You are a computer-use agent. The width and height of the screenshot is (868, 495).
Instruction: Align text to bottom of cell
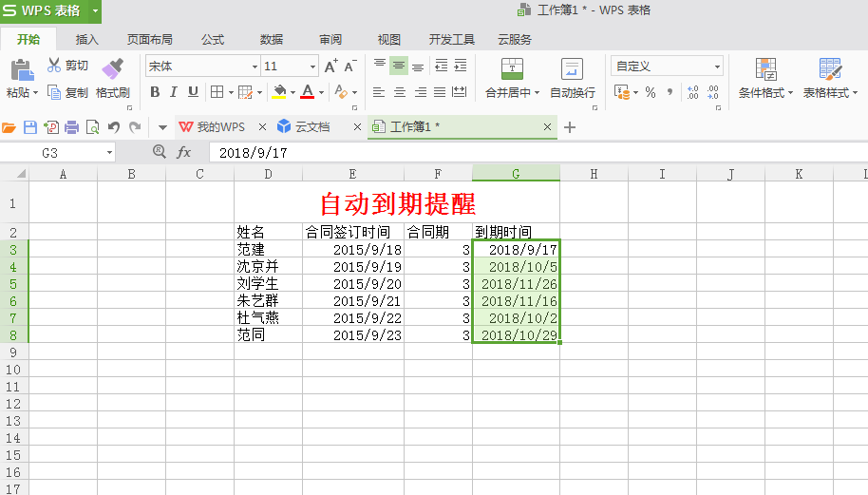(x=418, y=66)
